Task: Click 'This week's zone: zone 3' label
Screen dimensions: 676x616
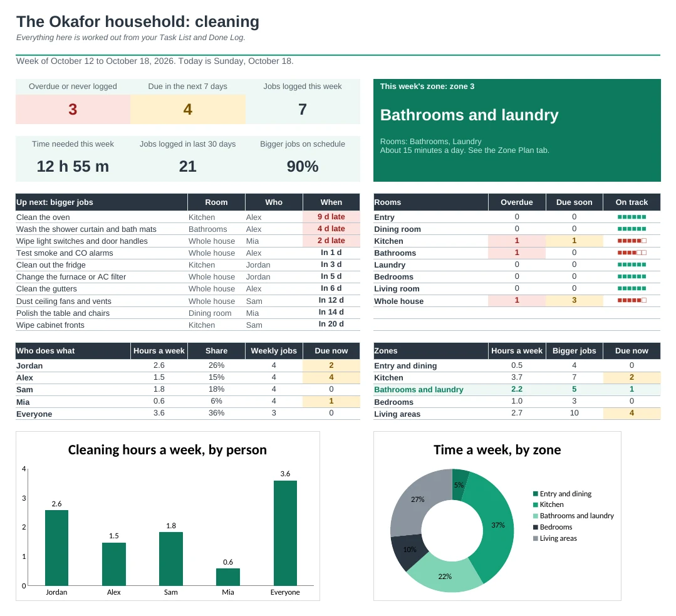Action: tap(427, 86)
